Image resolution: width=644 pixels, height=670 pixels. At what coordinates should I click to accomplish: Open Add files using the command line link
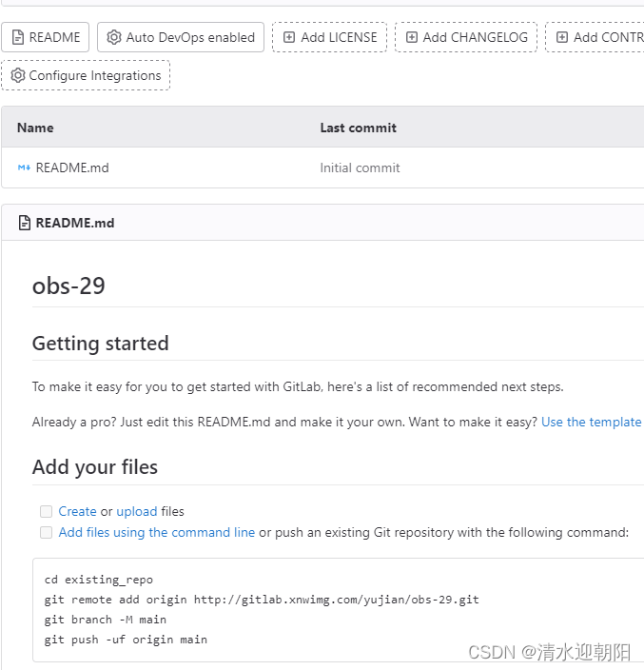point(157,532)
